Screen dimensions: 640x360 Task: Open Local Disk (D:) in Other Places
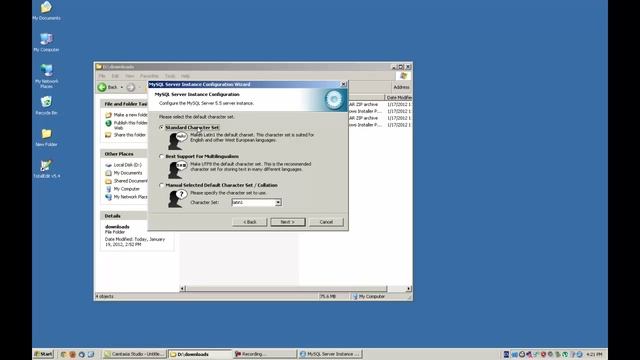(x=127, y=165)
